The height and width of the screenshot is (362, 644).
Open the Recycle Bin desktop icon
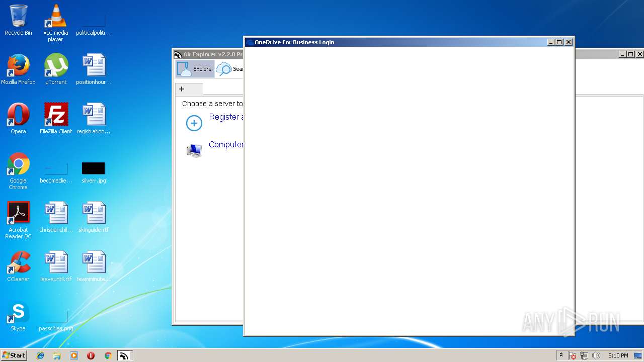tap(18, 20)
